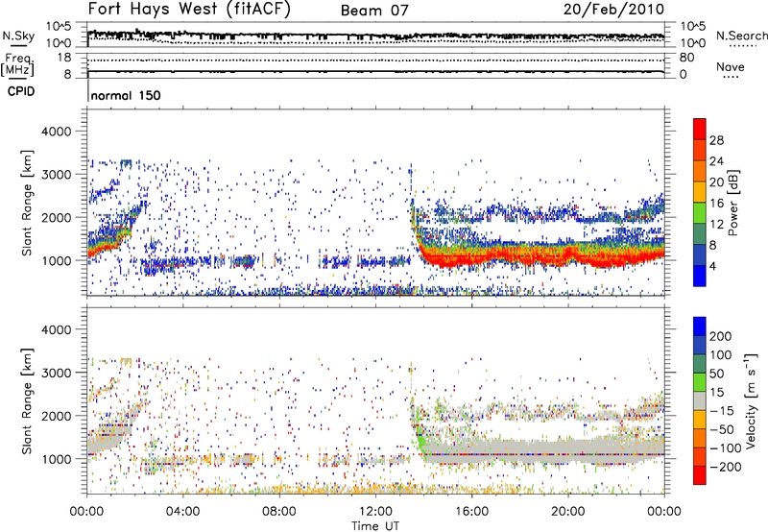Image resolution: width=768 pixels, height=532 pixels.
Task: Click the '08:00' time axis tick label
Action: (279, 512)
